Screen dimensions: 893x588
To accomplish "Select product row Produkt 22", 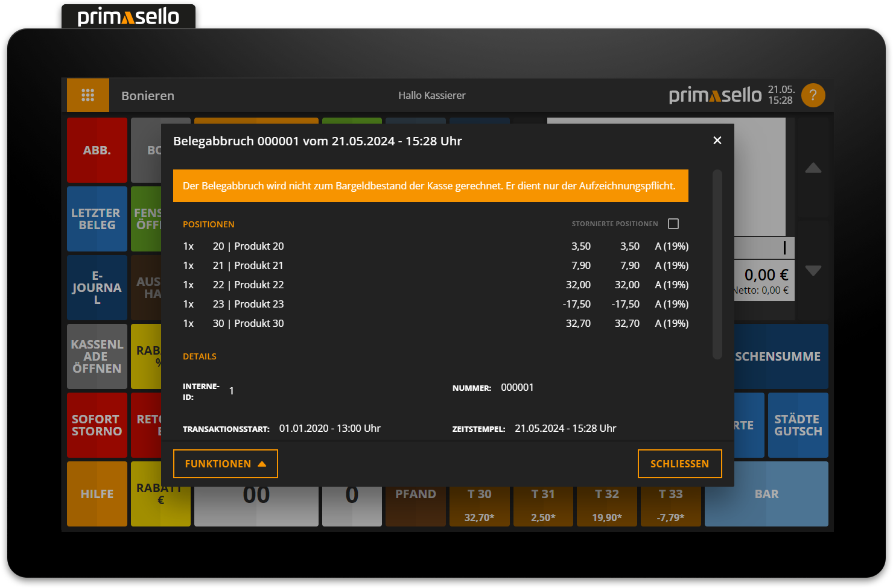I will [435, 285].
